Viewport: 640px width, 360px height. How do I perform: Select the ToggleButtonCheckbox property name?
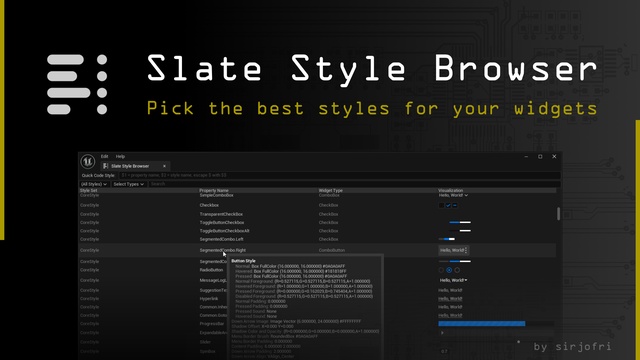click(x=222, y=222)
